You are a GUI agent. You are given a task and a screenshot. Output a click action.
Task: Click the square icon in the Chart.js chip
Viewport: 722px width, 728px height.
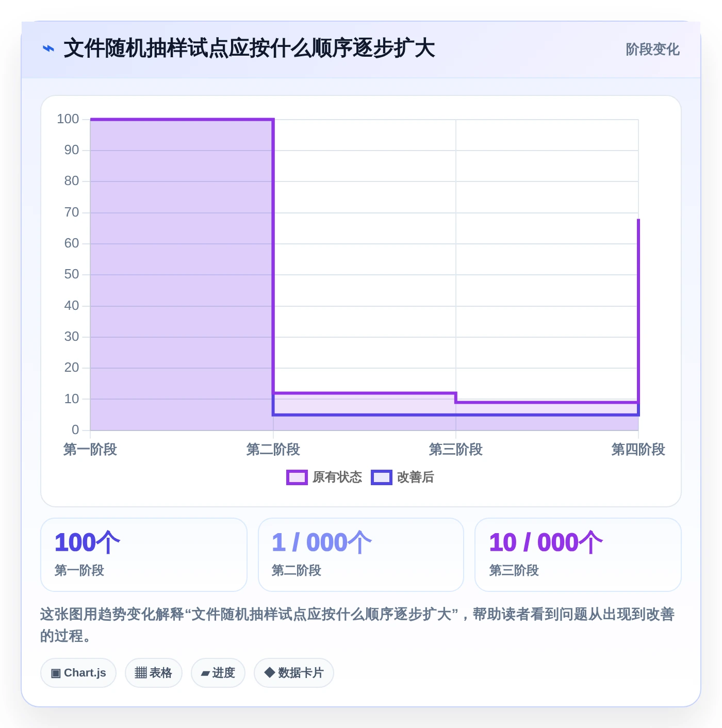pos(56,673)
